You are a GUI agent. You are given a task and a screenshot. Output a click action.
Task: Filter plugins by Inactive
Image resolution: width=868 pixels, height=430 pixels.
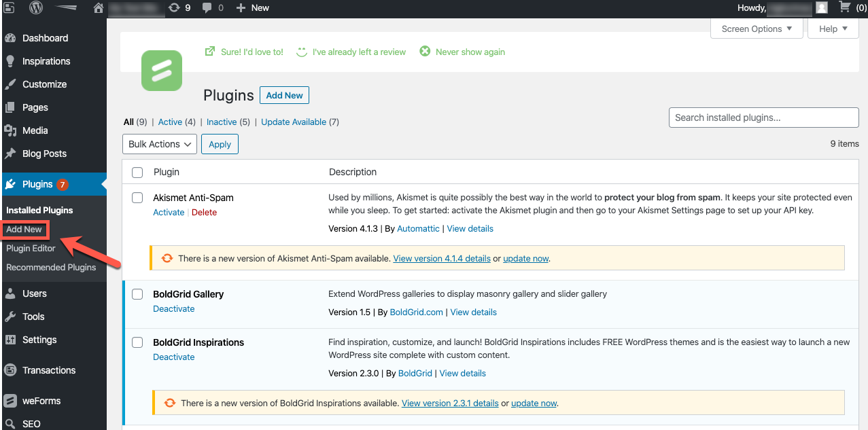coord(222,122)
